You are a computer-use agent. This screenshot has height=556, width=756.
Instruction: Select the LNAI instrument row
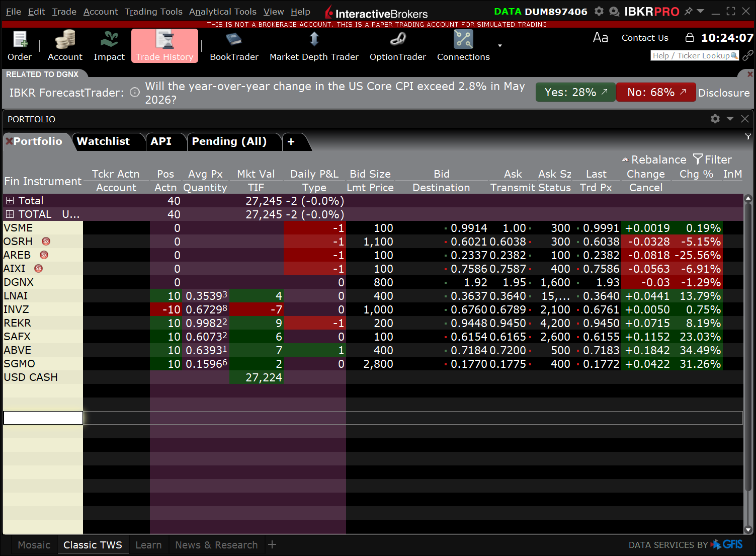pyautogui.click(x=373, y=296)
